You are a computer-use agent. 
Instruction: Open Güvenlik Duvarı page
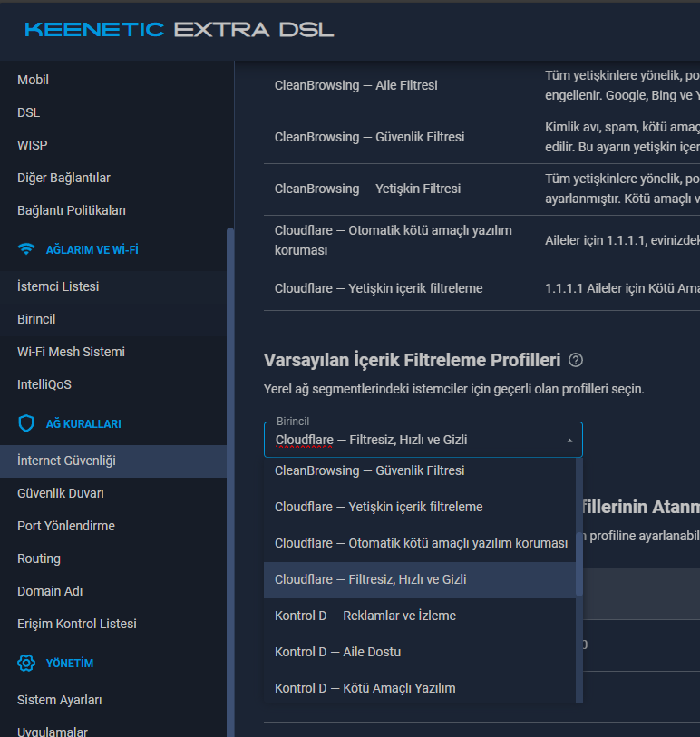click(113, 493)
